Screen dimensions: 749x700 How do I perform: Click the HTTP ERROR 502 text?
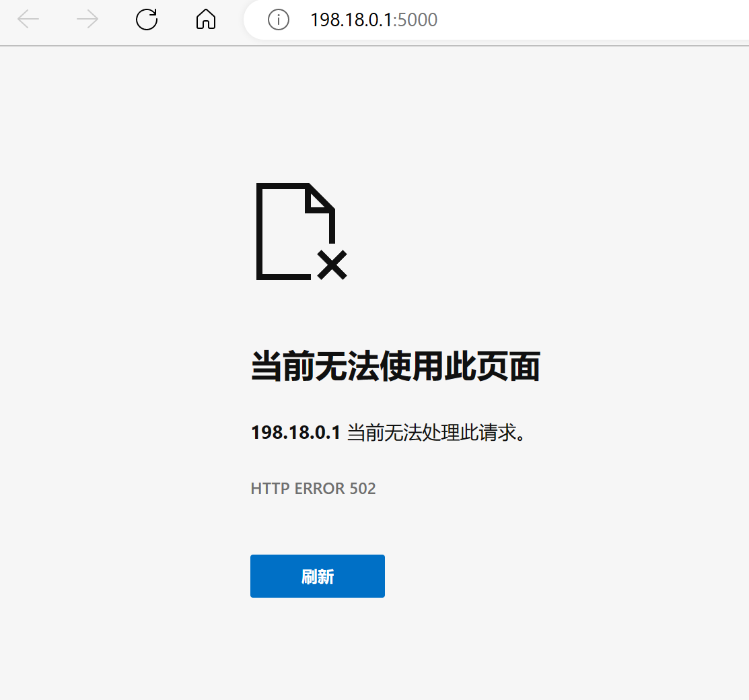(x=313, y=489)
